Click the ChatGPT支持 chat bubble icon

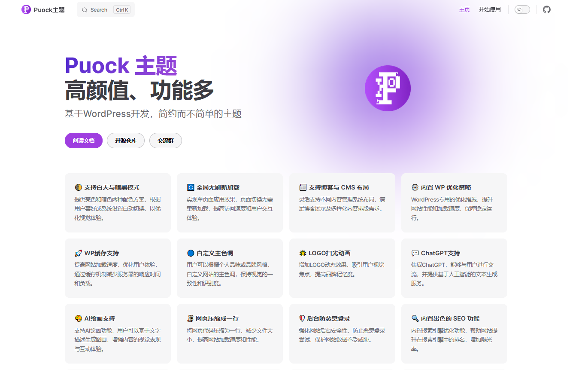coord(414,253)
